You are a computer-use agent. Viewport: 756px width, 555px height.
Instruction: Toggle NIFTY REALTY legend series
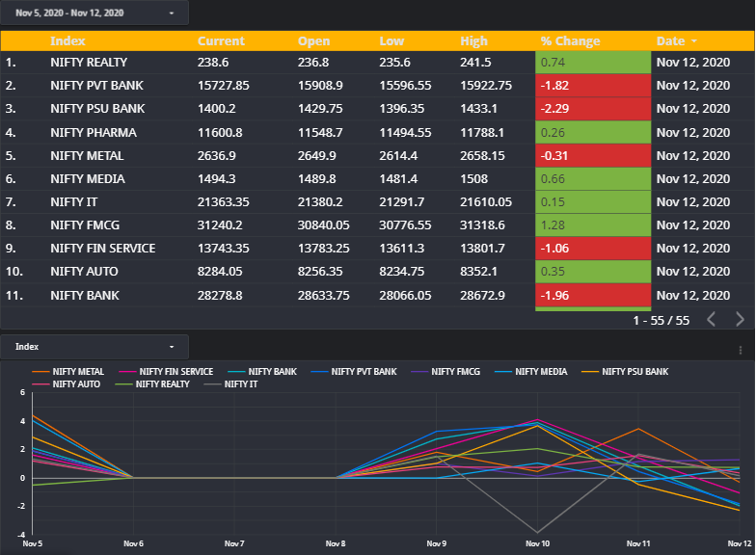click(x=152, y=383)
